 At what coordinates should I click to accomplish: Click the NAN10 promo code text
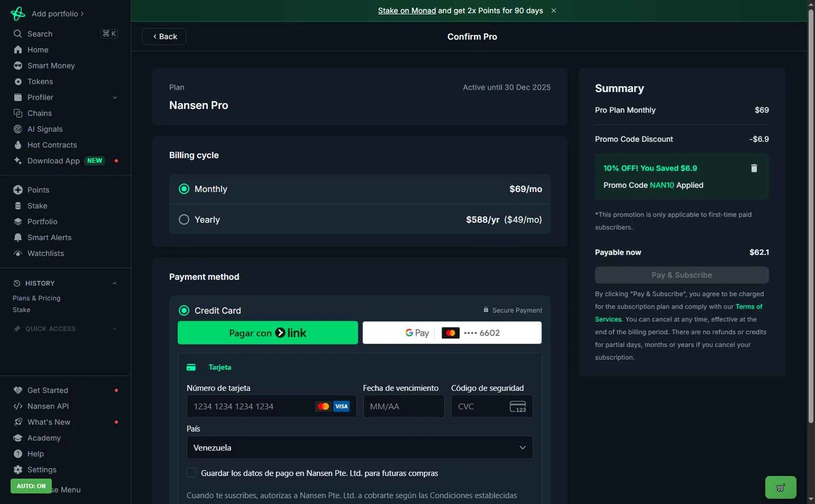pos(662,185)
